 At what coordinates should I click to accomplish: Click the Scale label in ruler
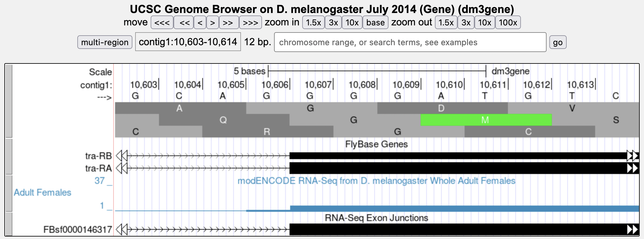point(100,72)
